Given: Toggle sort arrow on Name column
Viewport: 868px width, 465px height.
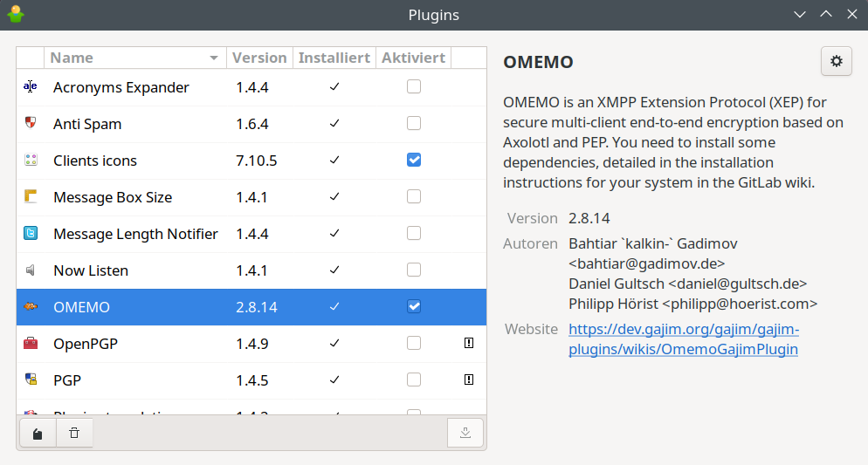Looking at the screenshot, I should [x=214, y=58].
